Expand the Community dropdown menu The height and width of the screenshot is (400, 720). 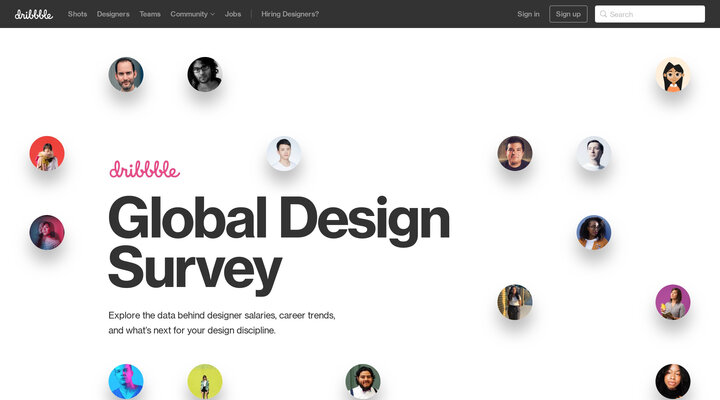coord(192,14)
